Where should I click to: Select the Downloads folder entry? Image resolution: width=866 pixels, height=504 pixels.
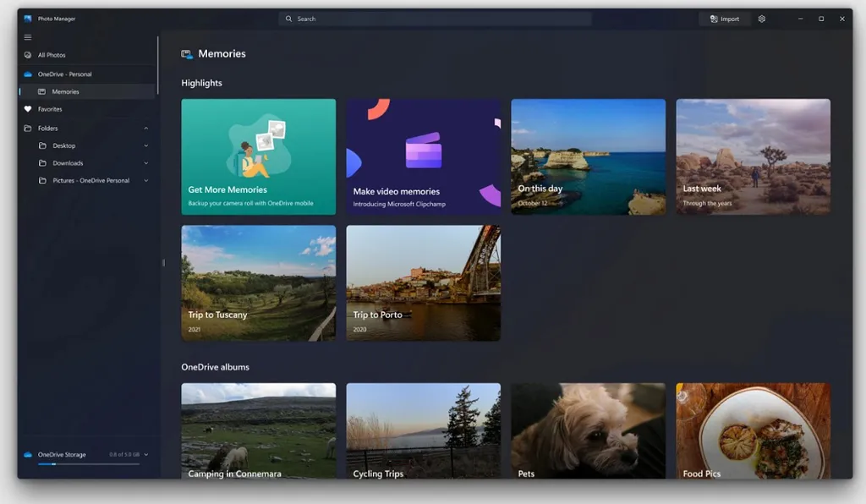pos(87,163)
